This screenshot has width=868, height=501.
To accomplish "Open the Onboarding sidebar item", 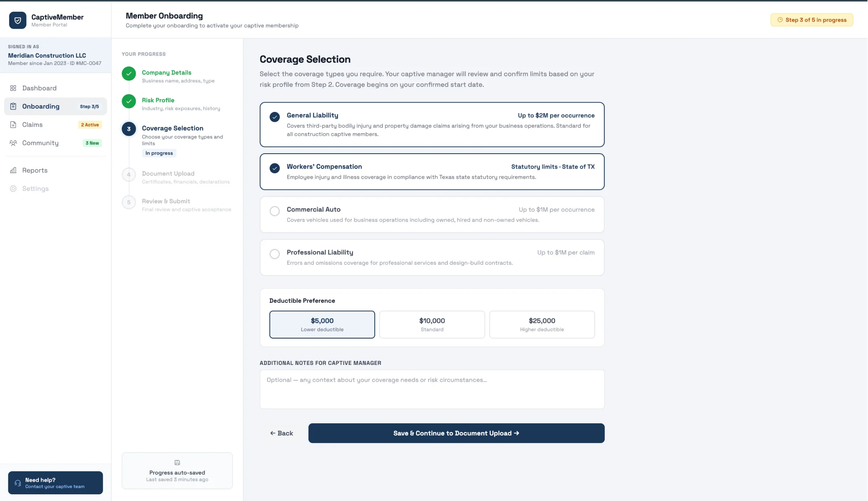I will (x=56, y=106).
